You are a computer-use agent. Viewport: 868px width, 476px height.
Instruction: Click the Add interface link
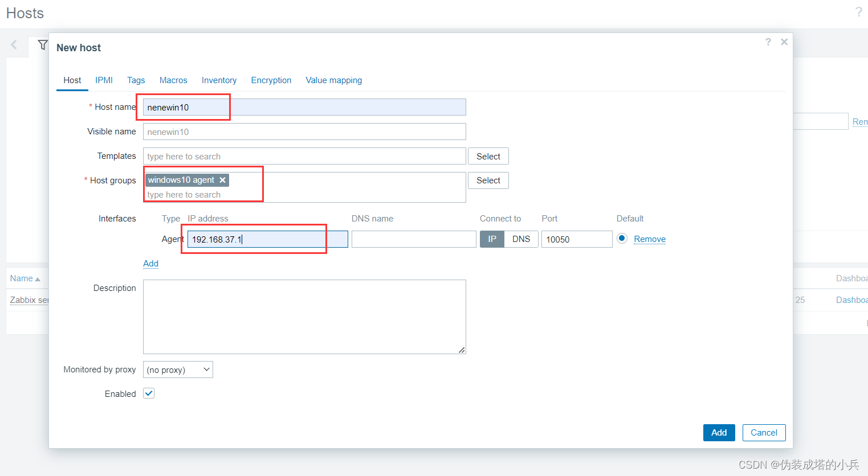click(x=150, y=264)
